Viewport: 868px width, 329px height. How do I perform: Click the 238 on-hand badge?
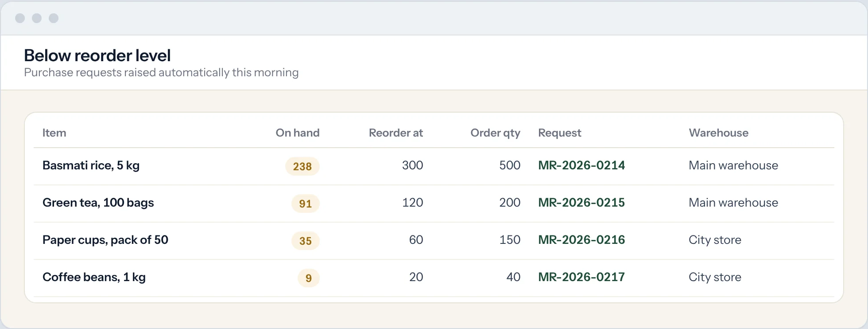302,166
